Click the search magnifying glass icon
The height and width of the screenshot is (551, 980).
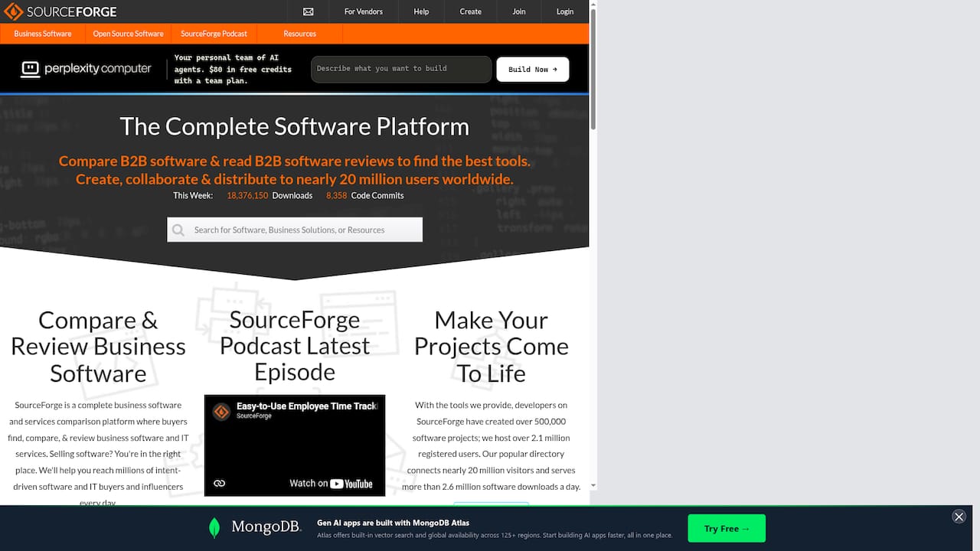(x=178, y=230)
